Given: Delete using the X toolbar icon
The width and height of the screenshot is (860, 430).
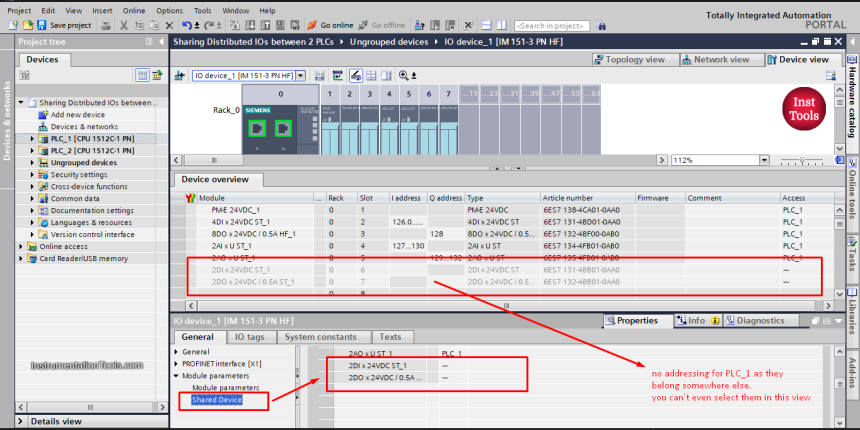Looking at the screenshot, I should click(169, 25).
